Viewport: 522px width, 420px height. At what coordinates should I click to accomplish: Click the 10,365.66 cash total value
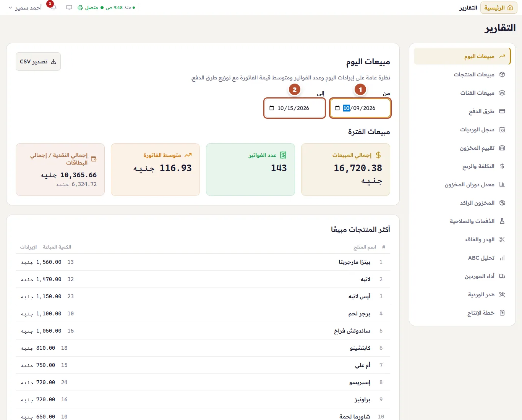78,175
